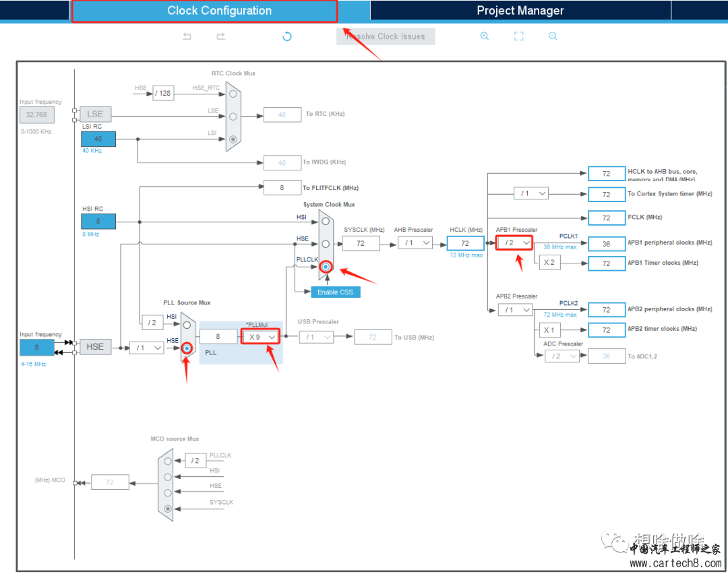Fit clock diagram to window

518,36
